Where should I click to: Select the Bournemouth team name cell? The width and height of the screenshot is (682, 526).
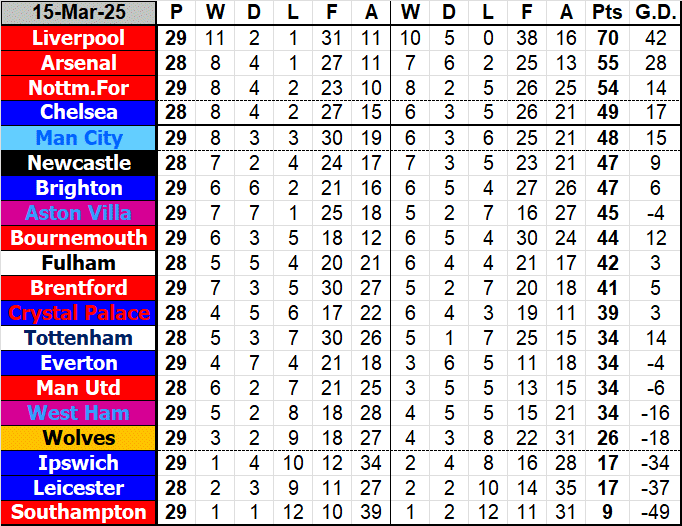pyautogui.click(x=79, y=238)
